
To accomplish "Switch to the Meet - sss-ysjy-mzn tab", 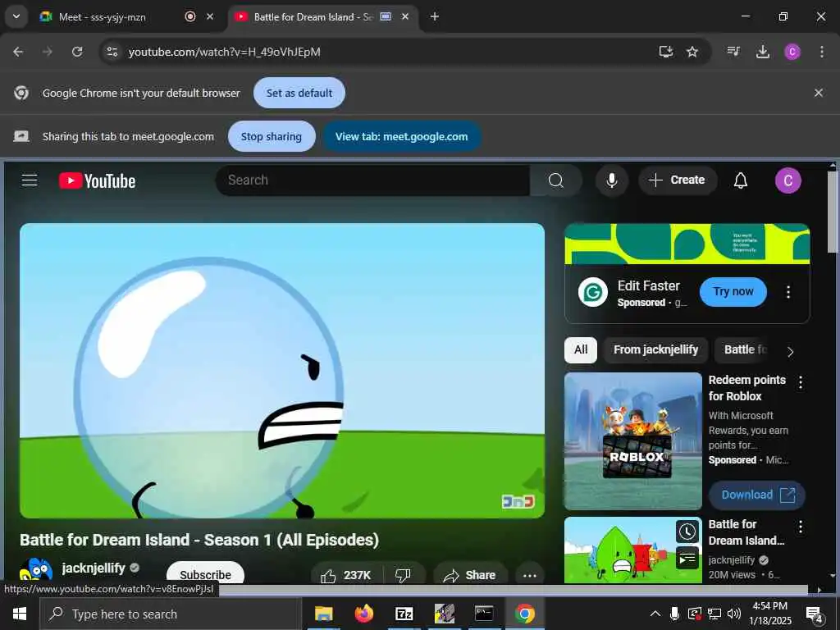I will [102, 17].
